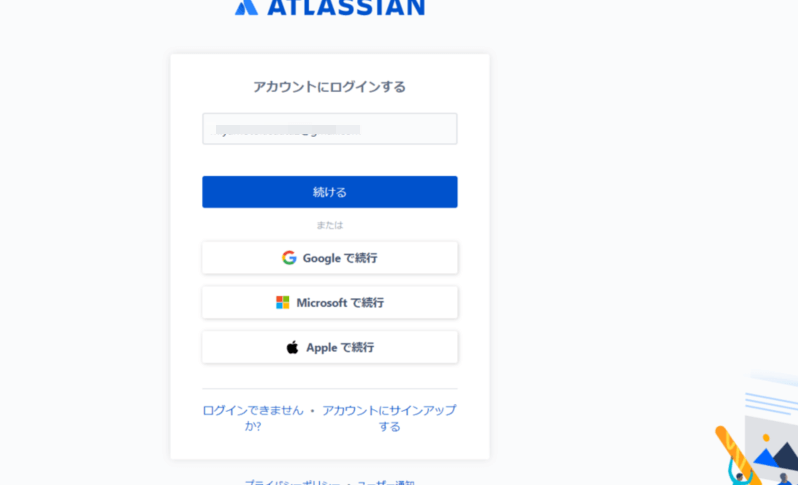Click the Atlassian triangle logo icon
Screen dimensions: 798x485
point(246,6)
